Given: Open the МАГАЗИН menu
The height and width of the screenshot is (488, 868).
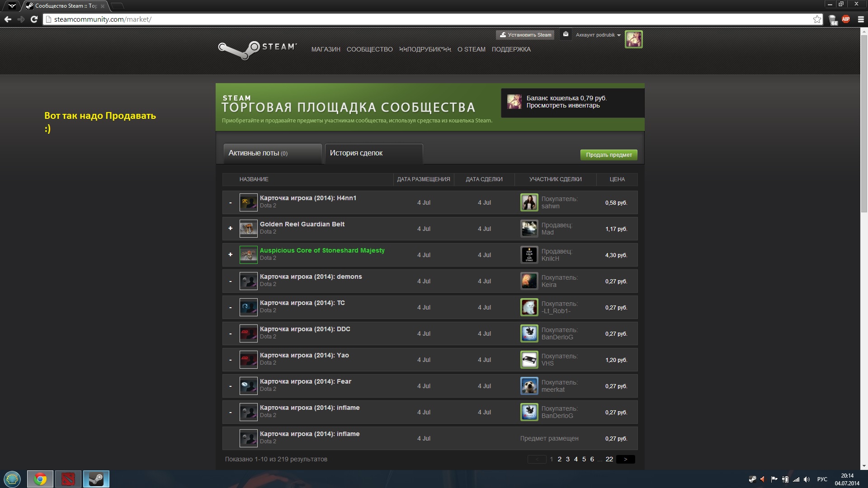Looking at the screenshot, I should click(x=325, y=49).
